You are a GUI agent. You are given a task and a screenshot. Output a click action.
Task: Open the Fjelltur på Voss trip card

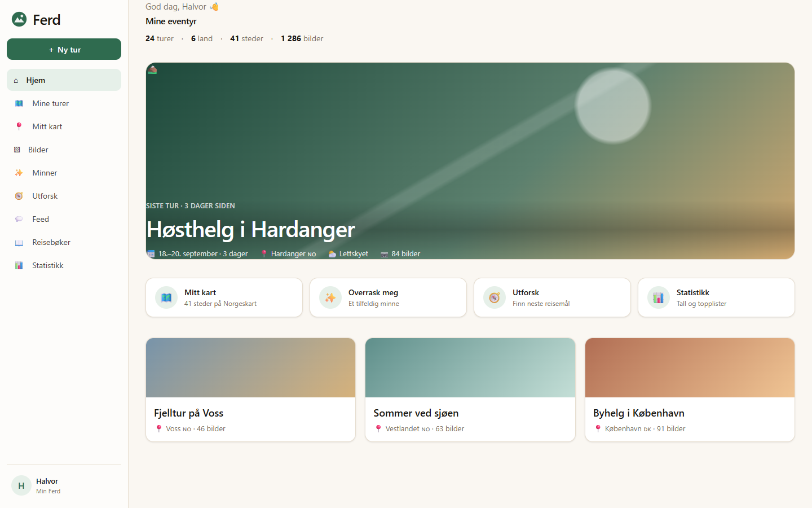250,389
